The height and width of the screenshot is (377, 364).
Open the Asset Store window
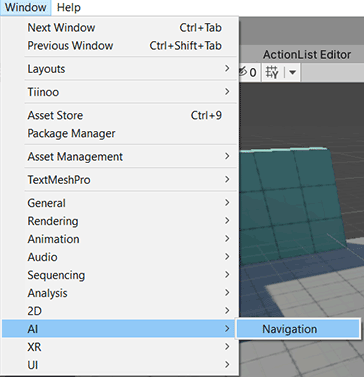pyautogui.click(x=120, y=115)
